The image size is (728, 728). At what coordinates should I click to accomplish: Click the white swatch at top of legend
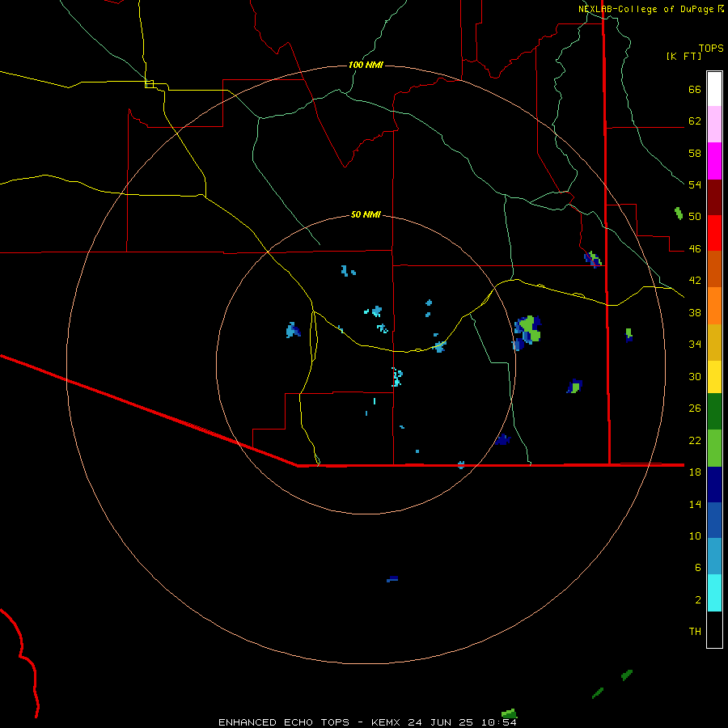click(x=714, y=89)
